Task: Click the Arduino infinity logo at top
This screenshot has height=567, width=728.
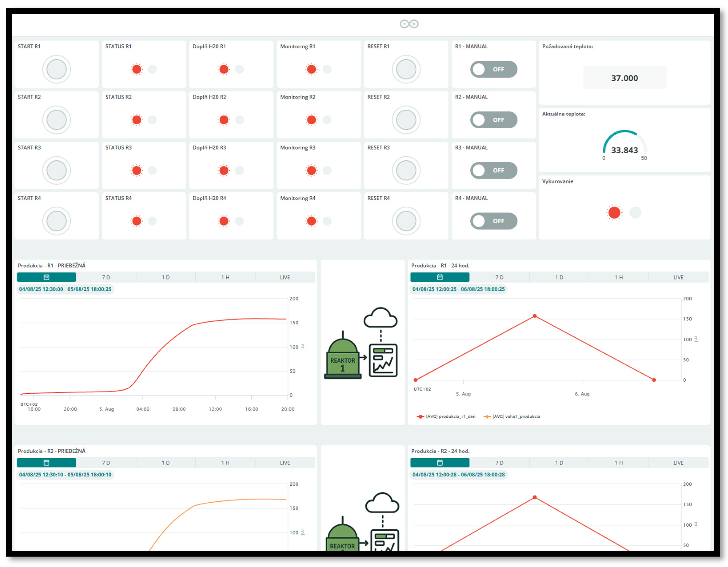Action: point(409,24)
